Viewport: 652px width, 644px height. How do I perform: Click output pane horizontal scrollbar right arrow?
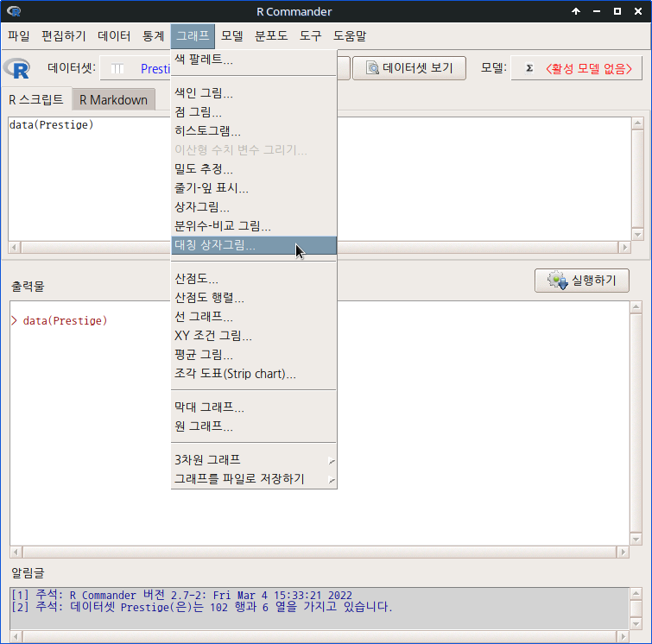(623, 552)
